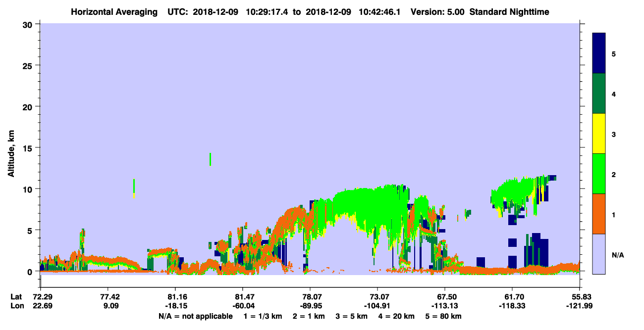Click the orange level 1 color swatch

pos(599,214)
